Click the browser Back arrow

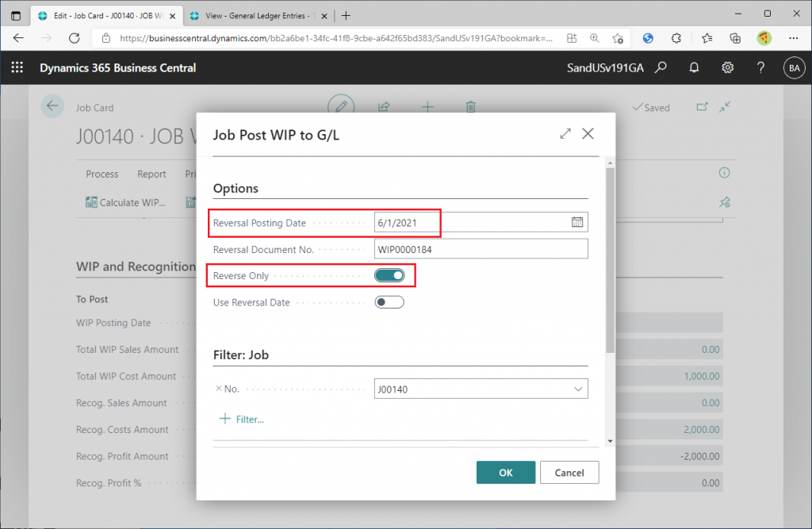point(19,38)
